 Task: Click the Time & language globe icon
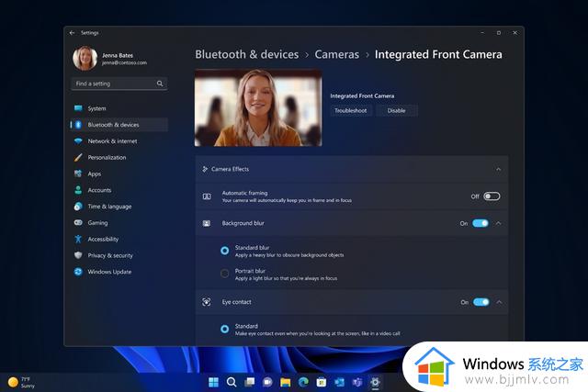[x=78, y=207]
